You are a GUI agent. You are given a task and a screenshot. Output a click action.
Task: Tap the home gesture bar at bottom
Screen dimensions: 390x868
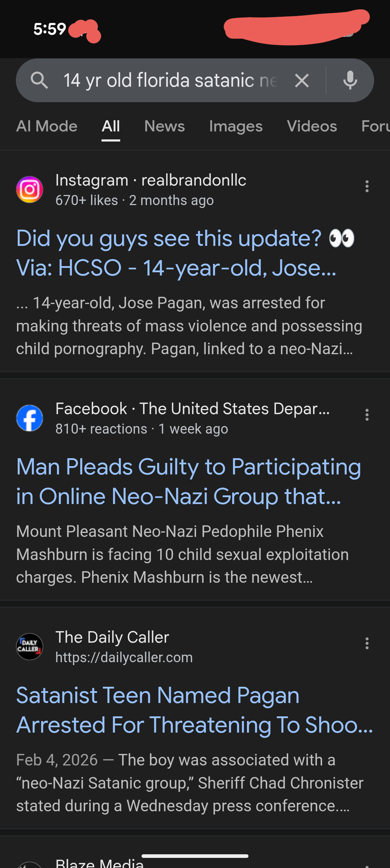click(195, 856)
